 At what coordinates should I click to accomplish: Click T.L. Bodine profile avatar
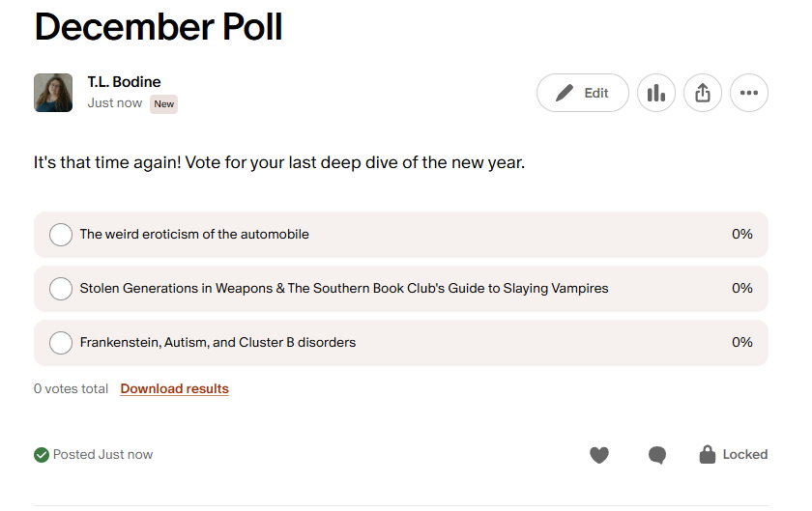pos(53,93)
